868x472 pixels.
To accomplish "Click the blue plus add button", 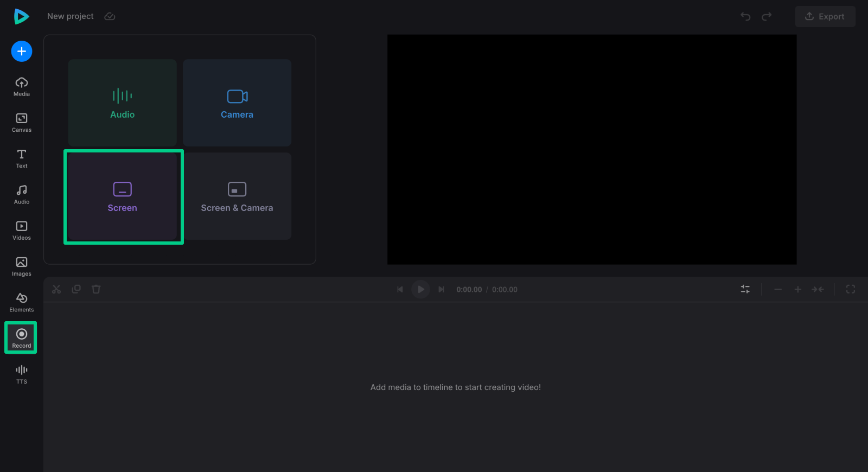I will click(x=22, y=52).
